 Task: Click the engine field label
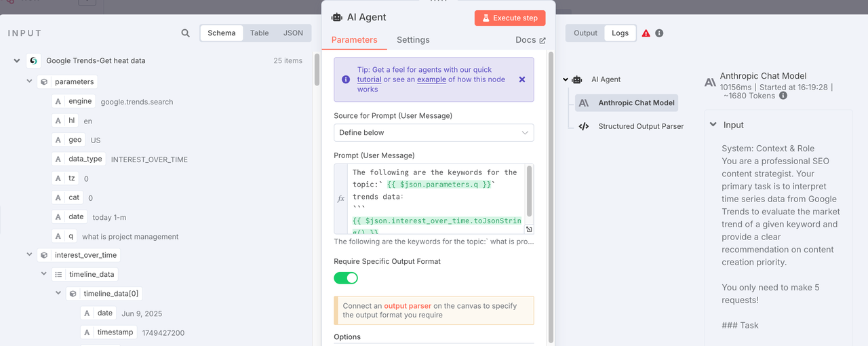(80, 102)
